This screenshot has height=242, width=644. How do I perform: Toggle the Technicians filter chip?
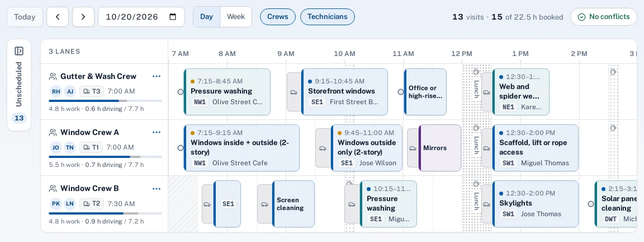[328, 17]
